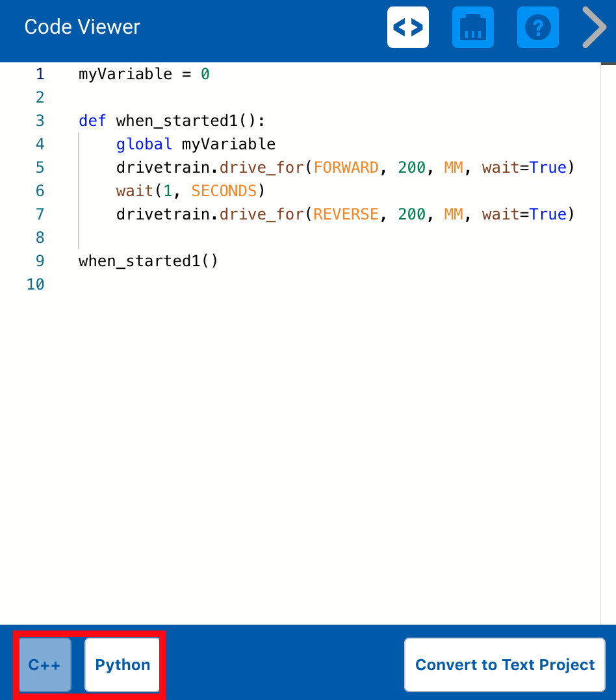The height and width of the screenshot is (700, 616).
Task: Click line number 5 in the gutter
Action: click(x=40, y=167)
